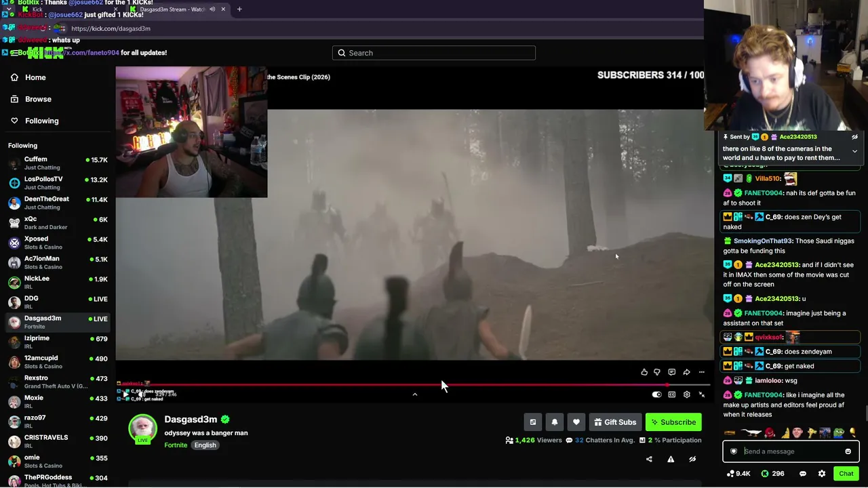Seek along the red video progress bar
This screenshot has width=868, height=488.
click(x=414, y=384)
